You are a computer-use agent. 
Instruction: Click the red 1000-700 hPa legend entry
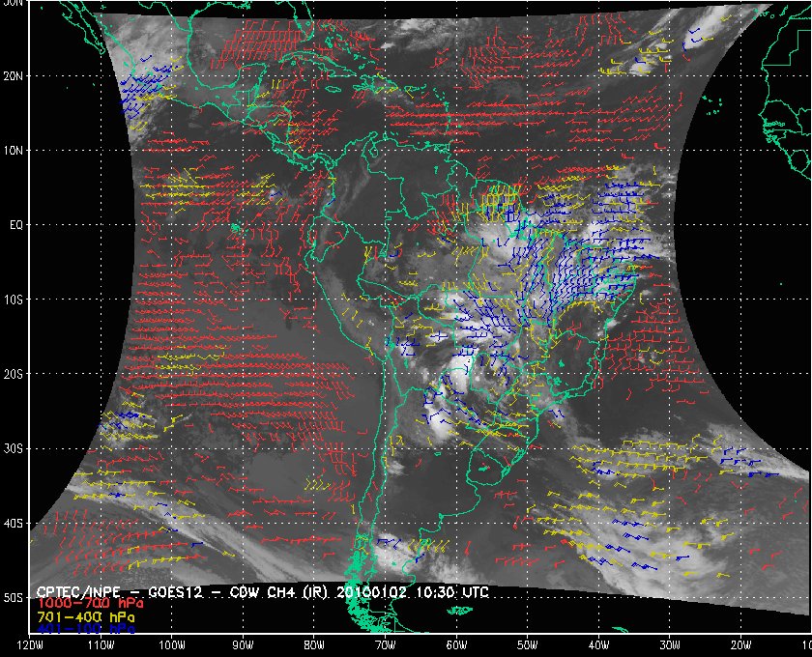[90, 604]
